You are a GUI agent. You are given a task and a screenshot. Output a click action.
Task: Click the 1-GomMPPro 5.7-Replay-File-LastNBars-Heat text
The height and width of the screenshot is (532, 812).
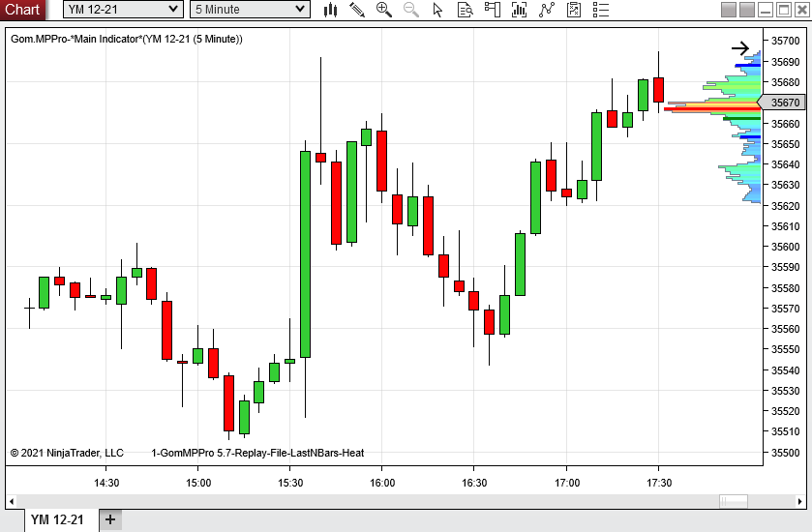(257, 453)
